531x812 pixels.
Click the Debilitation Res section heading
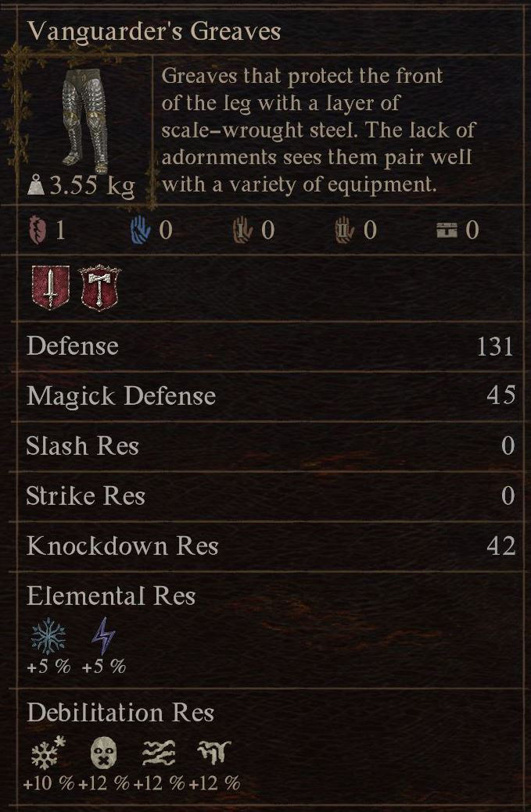click(120, 713)
